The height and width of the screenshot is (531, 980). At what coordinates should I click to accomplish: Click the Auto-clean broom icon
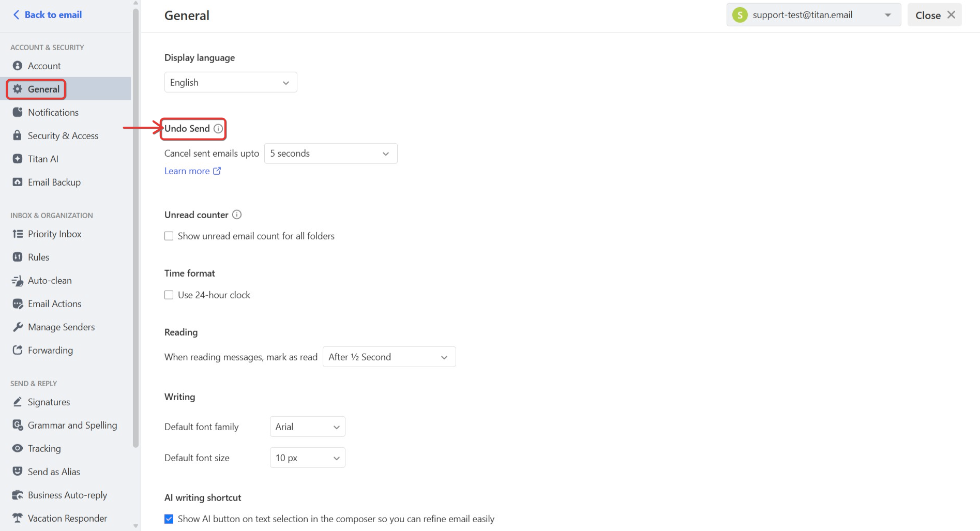coord(18,280)
